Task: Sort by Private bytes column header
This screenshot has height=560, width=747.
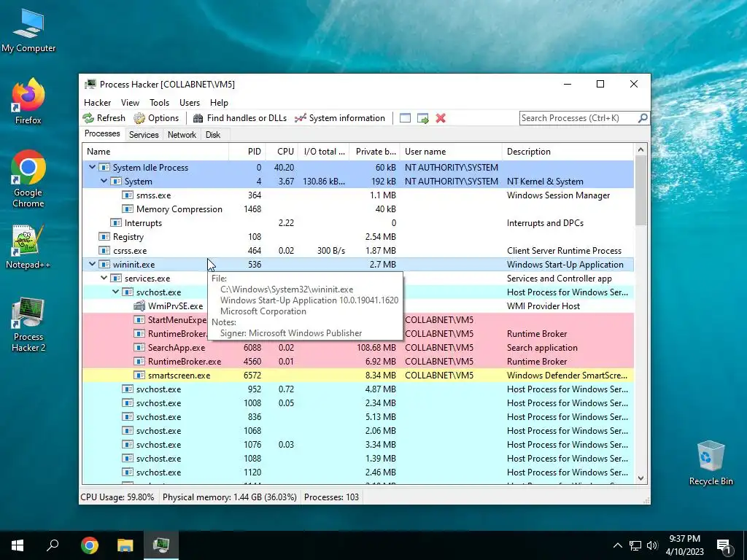Action: tap(374, 152)
